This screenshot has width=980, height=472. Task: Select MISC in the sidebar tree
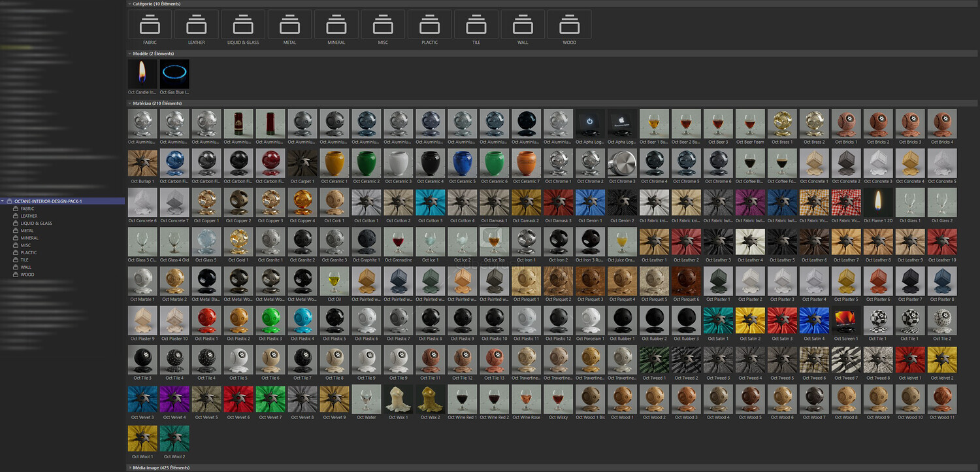click(25, 245)
